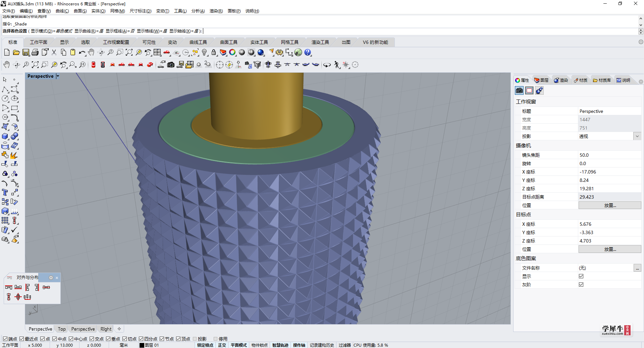Toggle the 交点 osnap checkbox
The image size is (644, 348).
coord(92,339)
